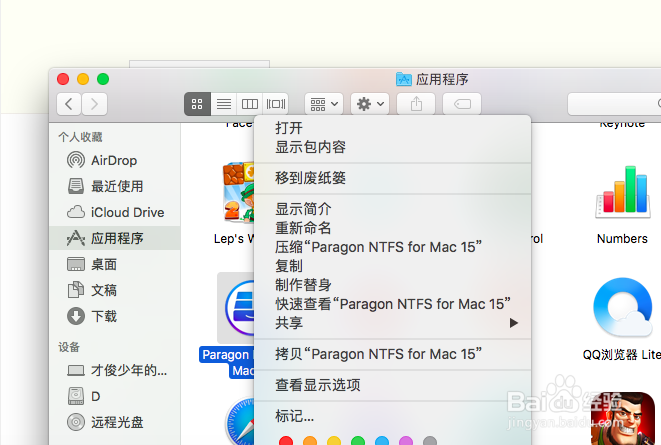This screenshot has width=661, height=445.
Task: Open iCloud Drive in the sidebar
Action: [115, 212]
